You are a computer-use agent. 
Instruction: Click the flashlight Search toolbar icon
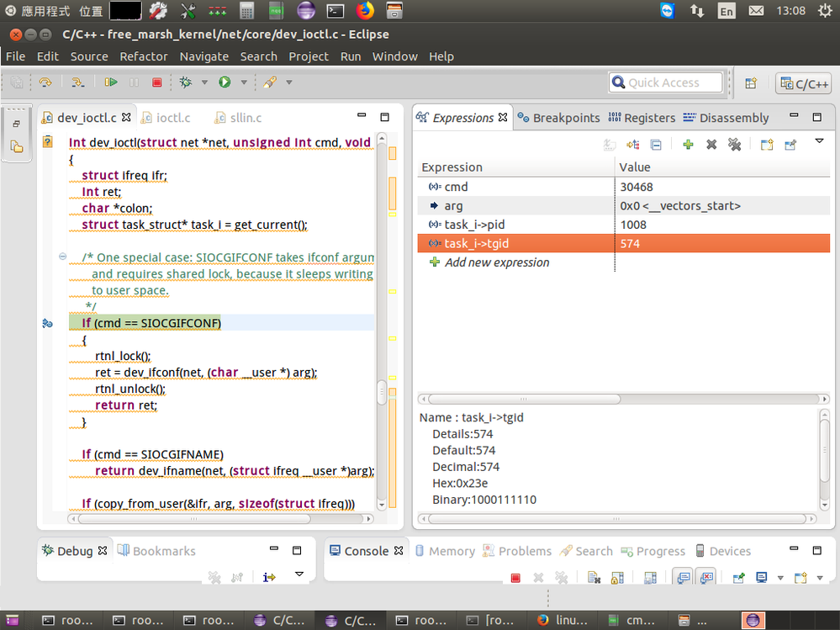coord(270,82)
